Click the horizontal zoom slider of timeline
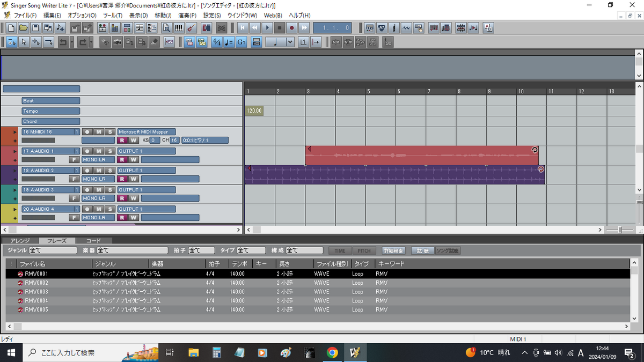 click(x=620, y=230)
